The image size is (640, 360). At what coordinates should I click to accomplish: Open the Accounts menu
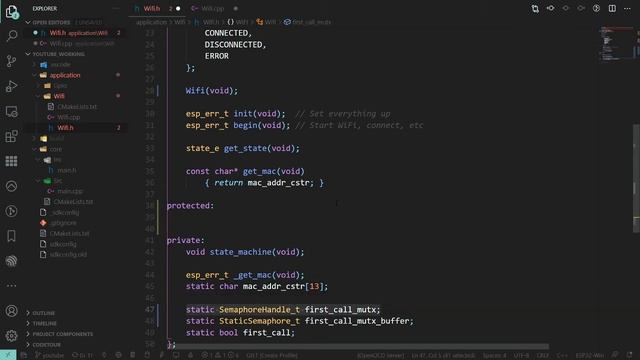pos(12,311)
